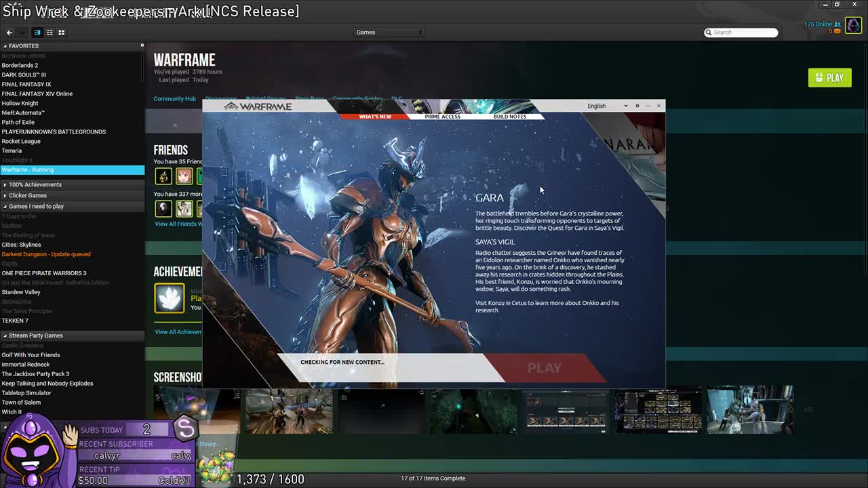Select ONE PIECE PIRATE WARRIORS 3
Screen dimensions: 868x488
coord(44,273)
